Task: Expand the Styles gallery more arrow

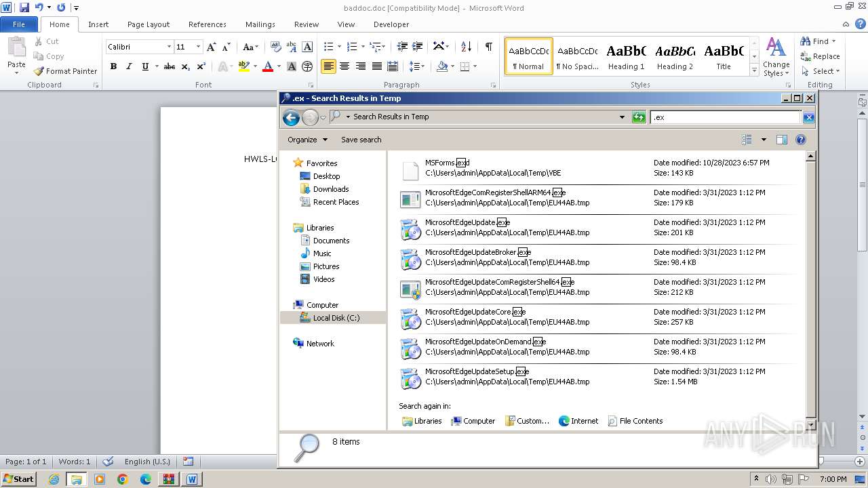Action: pos(754,70)
